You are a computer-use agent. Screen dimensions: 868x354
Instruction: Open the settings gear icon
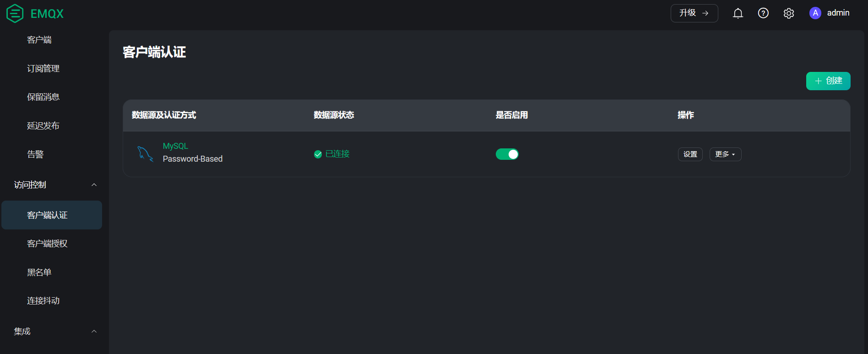(788, 13)
